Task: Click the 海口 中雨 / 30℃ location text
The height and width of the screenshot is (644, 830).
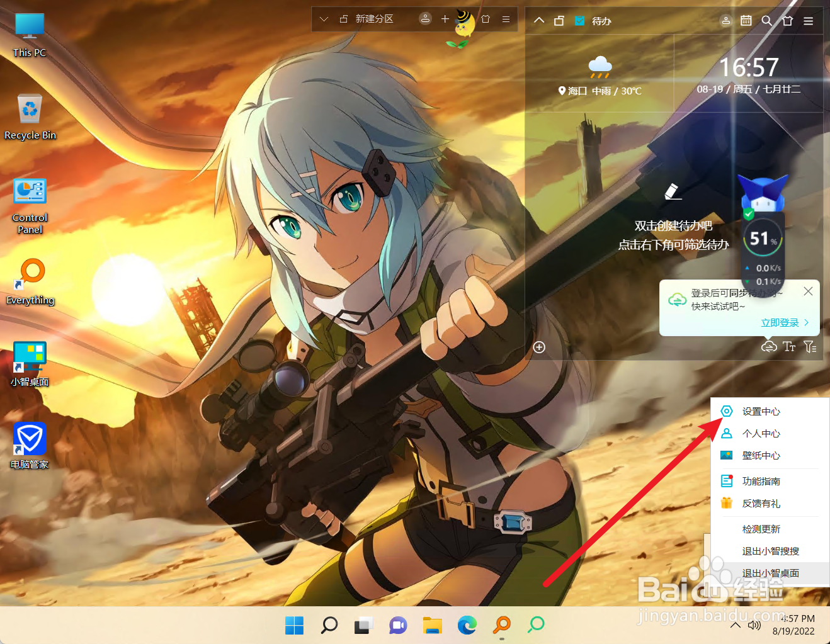Action: (x=600, y=91)
